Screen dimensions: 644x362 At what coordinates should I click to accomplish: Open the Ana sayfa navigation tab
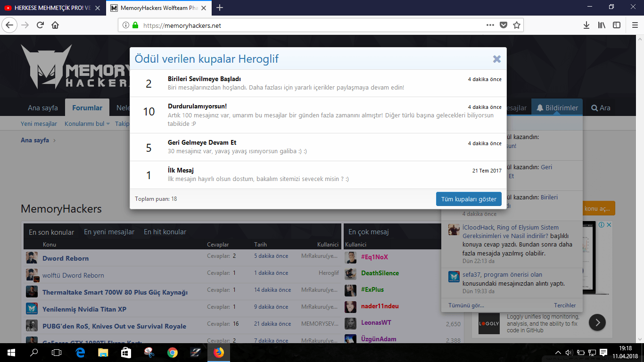[x=43, y=108]
